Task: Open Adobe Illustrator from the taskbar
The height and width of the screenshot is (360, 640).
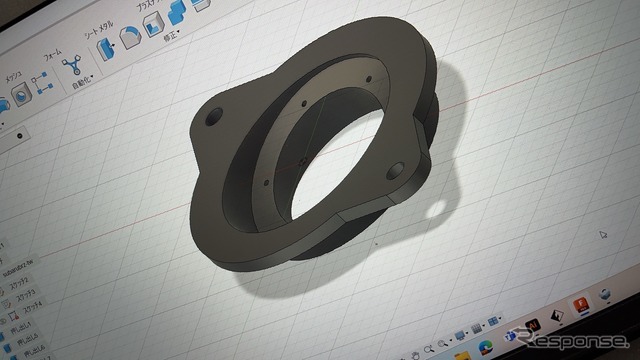Action: pos(533,326)
